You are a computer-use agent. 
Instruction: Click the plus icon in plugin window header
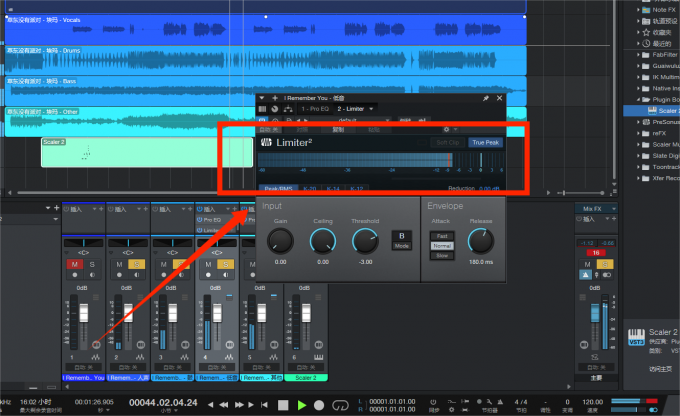pyautogui.click(x=275, y=98)
